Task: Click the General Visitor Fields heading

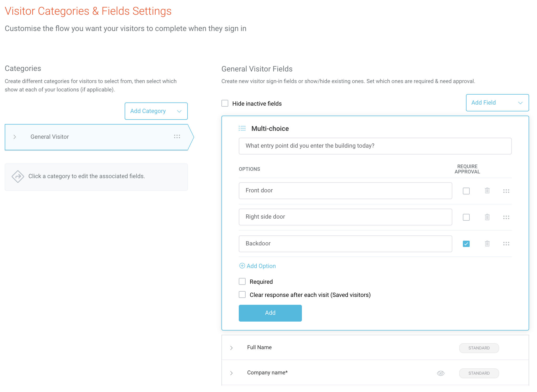Action: coord(257,69)
